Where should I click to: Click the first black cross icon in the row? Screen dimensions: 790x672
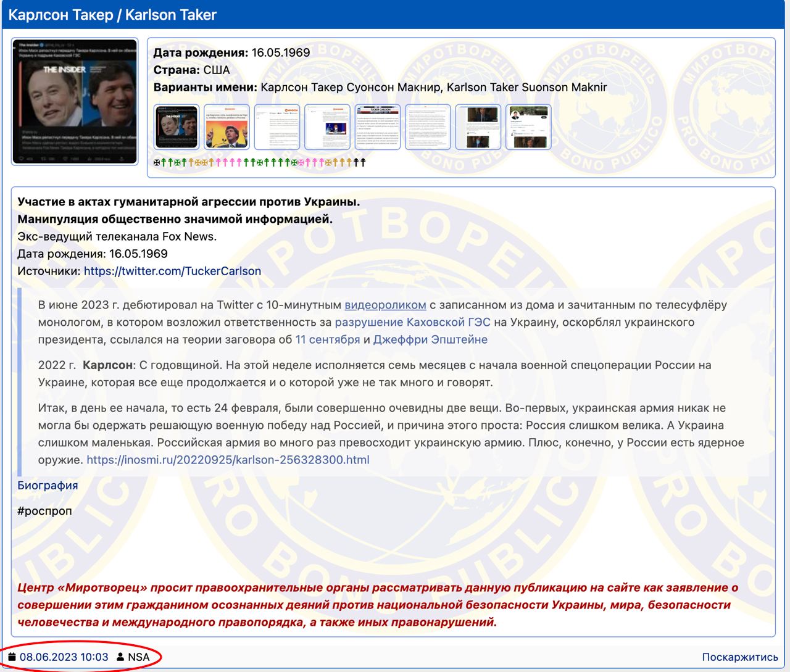(156, 163)
